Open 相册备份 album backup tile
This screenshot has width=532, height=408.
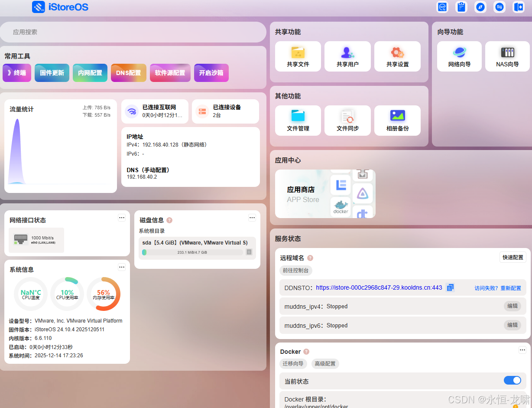[397, 121]
